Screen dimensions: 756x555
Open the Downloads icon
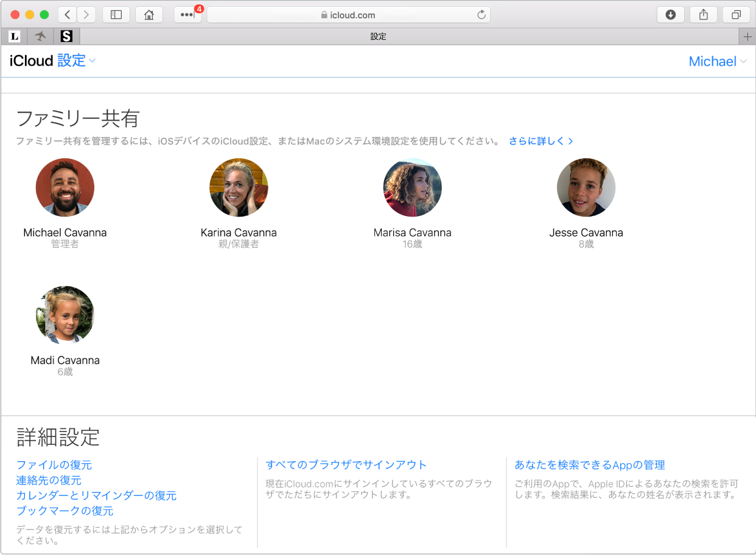(x=670, y=15)
